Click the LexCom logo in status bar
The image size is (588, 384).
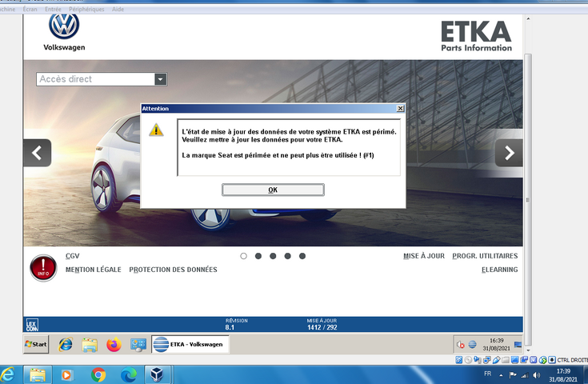click(x=32, y=325)
